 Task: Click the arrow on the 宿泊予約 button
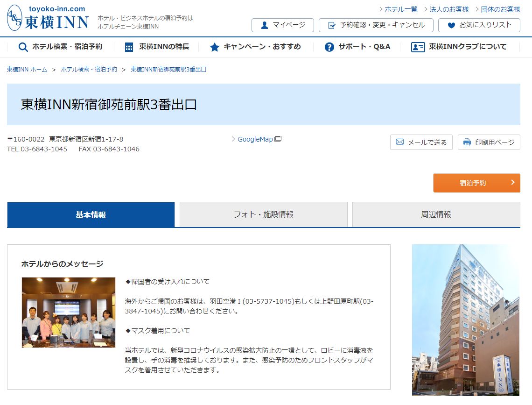click(513, 182)
